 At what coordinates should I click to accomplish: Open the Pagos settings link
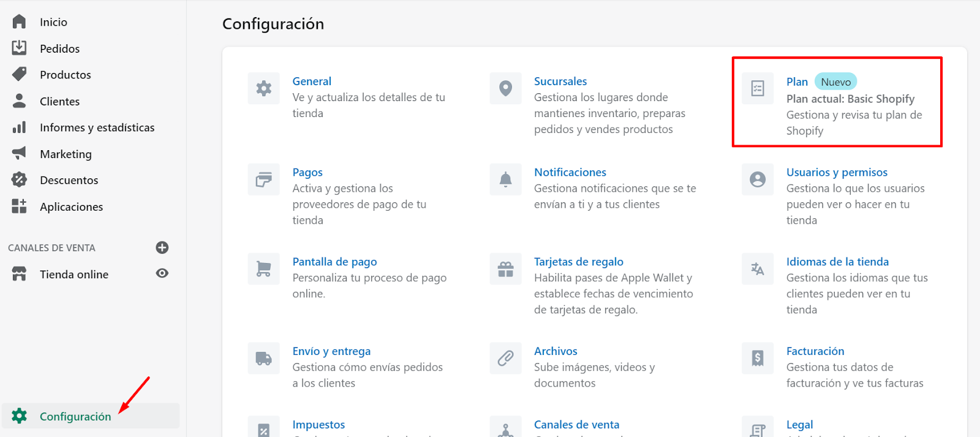(x=307, y=172)
